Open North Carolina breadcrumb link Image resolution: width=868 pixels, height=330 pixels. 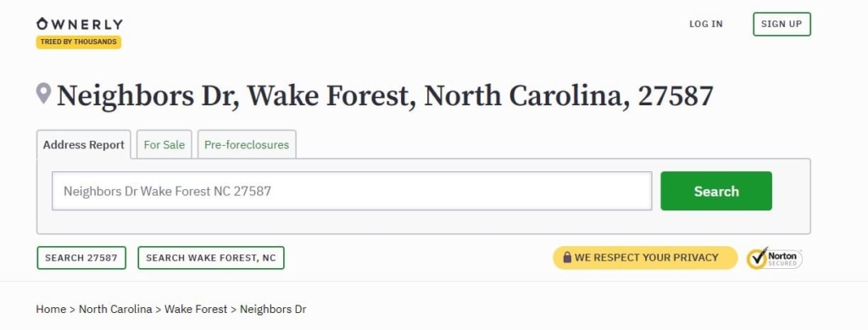pos(115,309)
